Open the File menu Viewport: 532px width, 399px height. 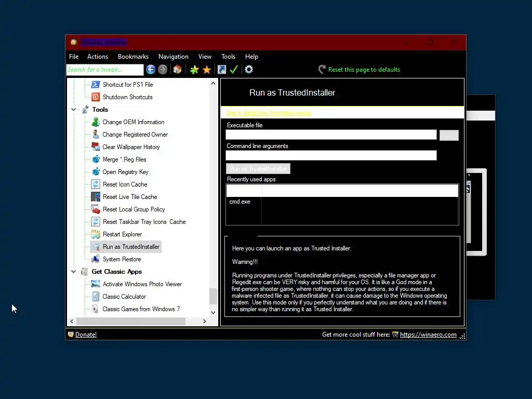click(x=74, y=57)
